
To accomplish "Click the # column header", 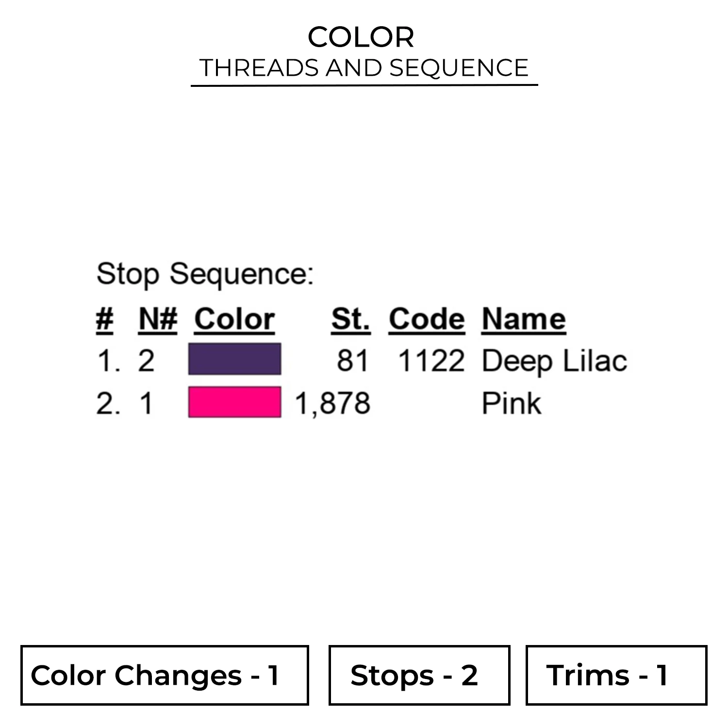I will [104, 319].
